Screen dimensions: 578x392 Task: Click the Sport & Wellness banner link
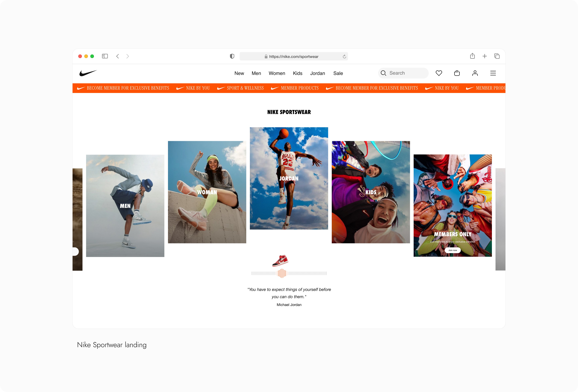click(x=240, y=88)
